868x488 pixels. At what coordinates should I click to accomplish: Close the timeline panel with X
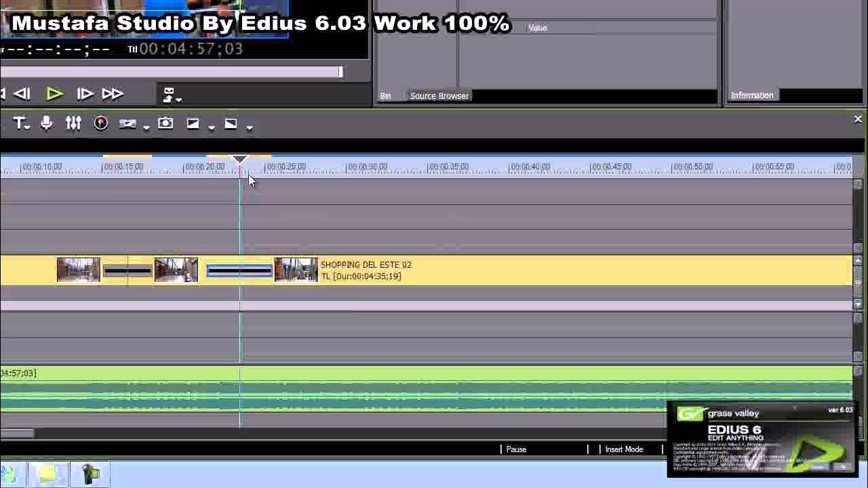tap(858, 120)
